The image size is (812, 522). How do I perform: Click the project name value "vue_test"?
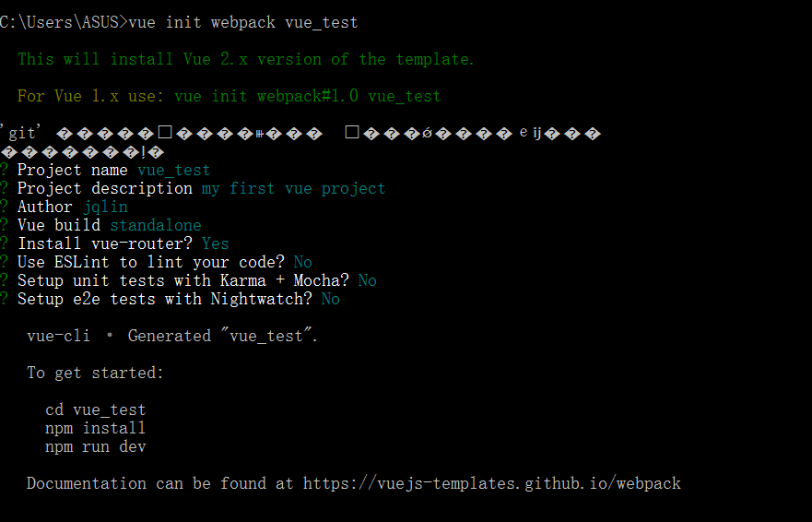(173, 170)
